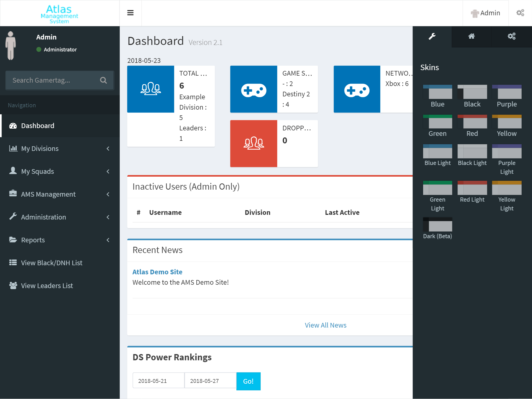The image size is (532, 399).
Task: Switch to the home tab in right panel
Action: point(471,36)
